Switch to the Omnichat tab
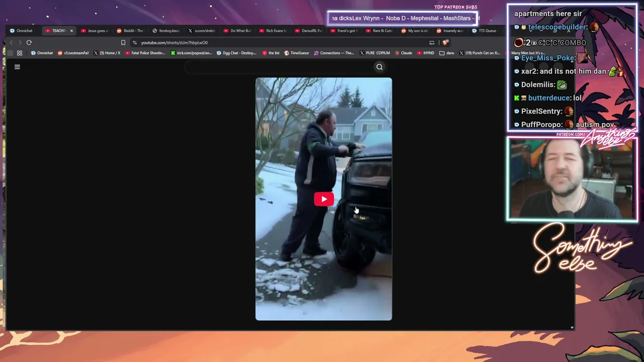This screenshot has height=362, width=644. click(21, 31)
